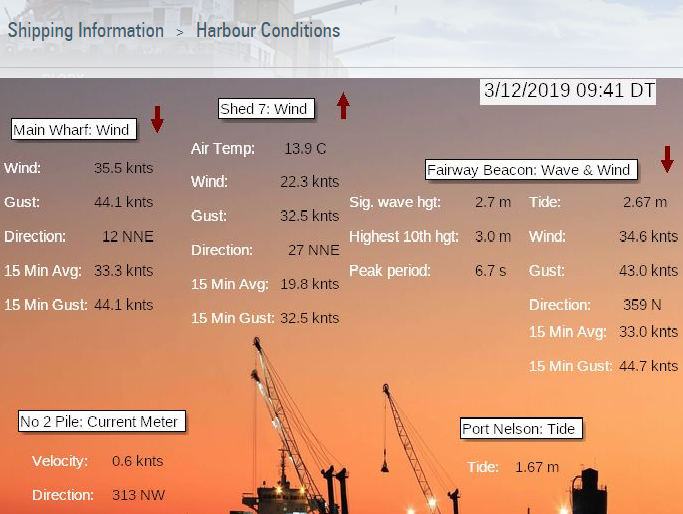Select Port Nelson tide value 1.67 m

pos(537,467)
